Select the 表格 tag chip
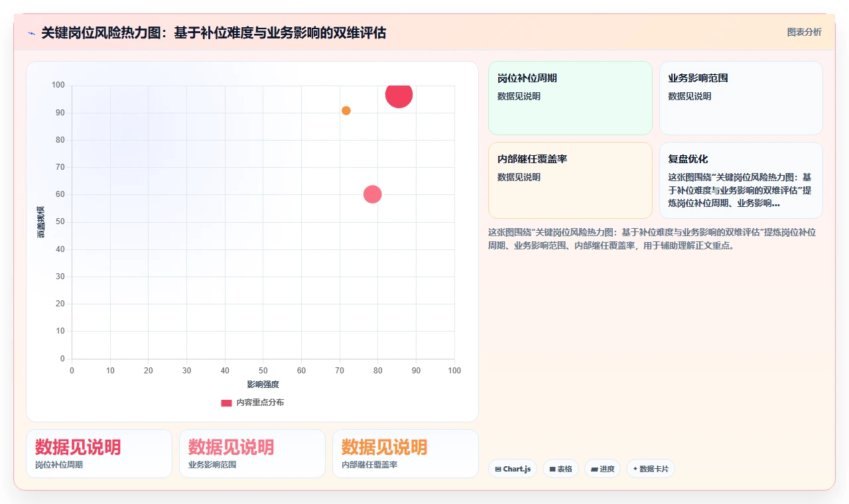The height and width of the screenshot is (504, 849). coord(560,469)
